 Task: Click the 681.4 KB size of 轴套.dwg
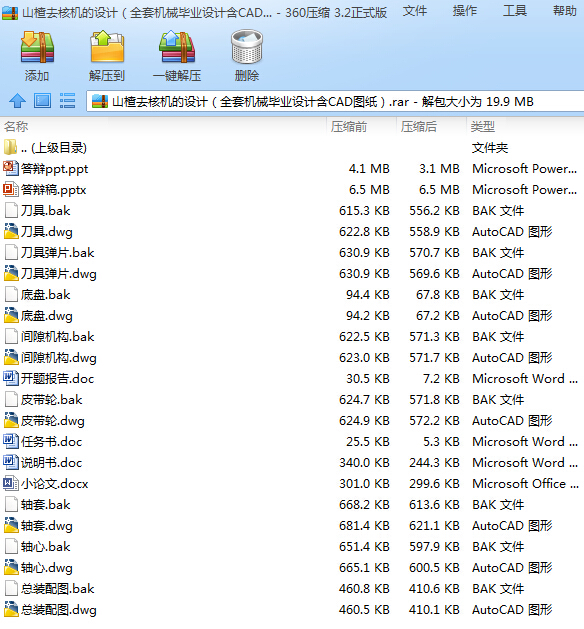[x=364, y=526]
